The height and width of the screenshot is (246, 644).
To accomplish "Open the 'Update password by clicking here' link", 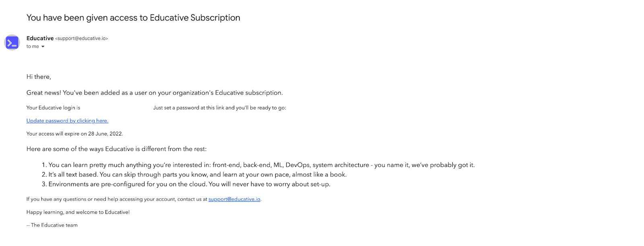I will [x=67, y=121].
